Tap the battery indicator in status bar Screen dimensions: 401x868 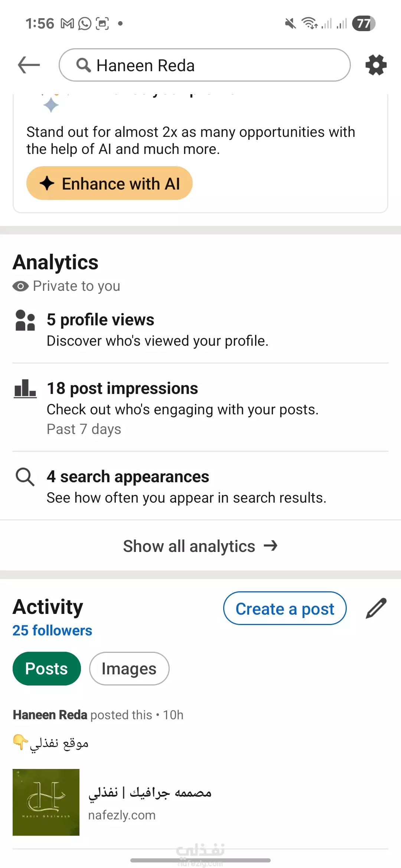(363, 24)
